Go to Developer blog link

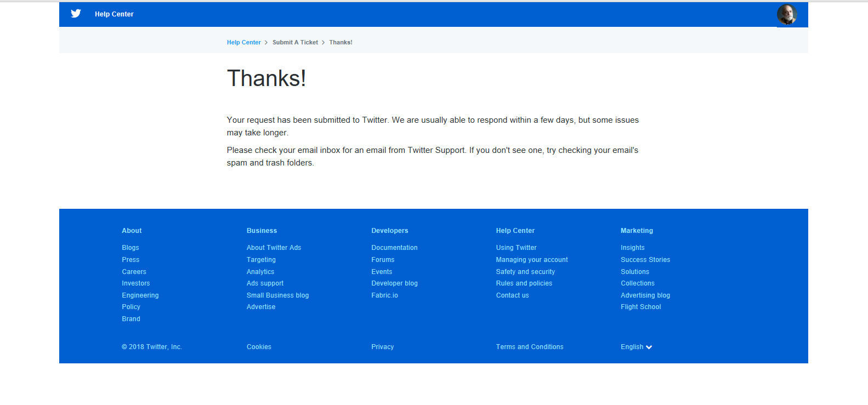[394, 283]
